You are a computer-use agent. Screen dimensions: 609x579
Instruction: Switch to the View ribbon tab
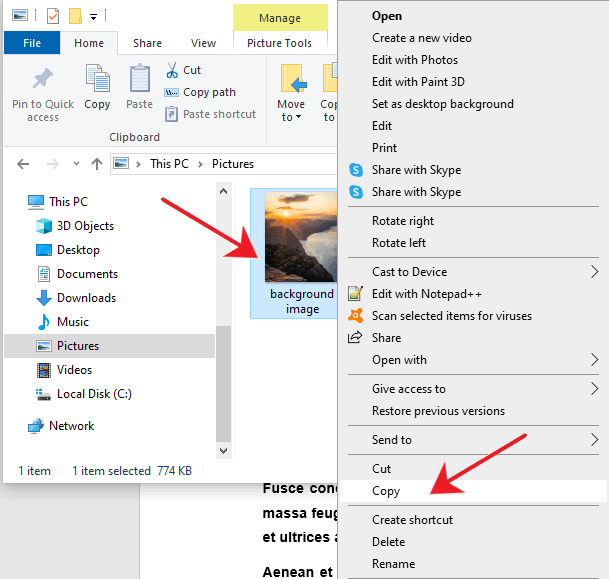[x=203, y=43]
